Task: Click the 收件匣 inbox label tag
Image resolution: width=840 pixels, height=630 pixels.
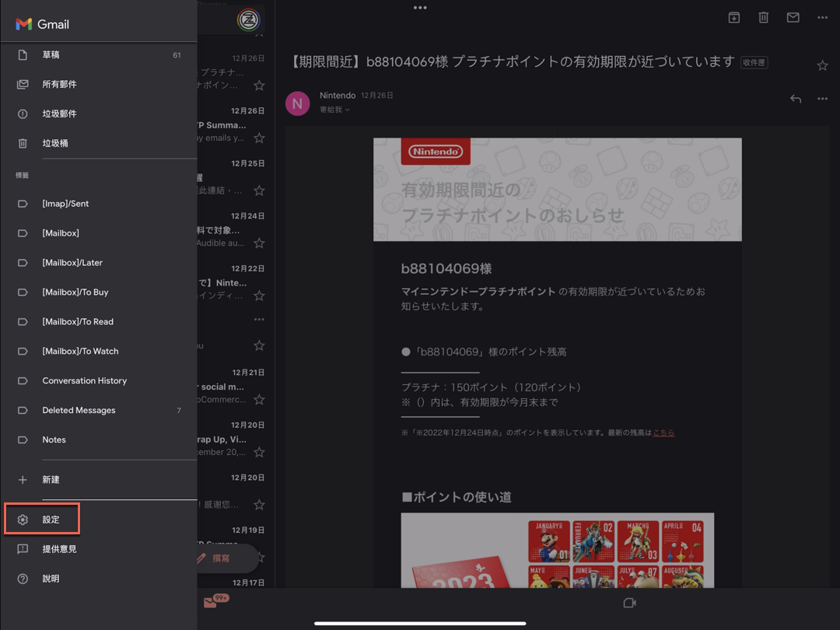Action: pos(754,62)
